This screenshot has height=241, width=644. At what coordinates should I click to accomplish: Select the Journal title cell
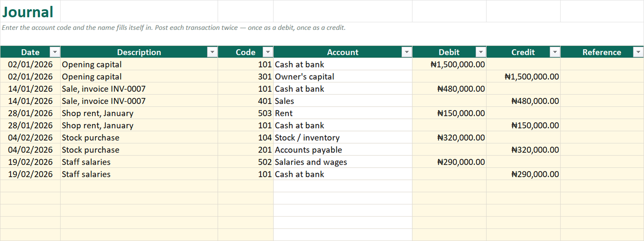click(x=30, y=11)
